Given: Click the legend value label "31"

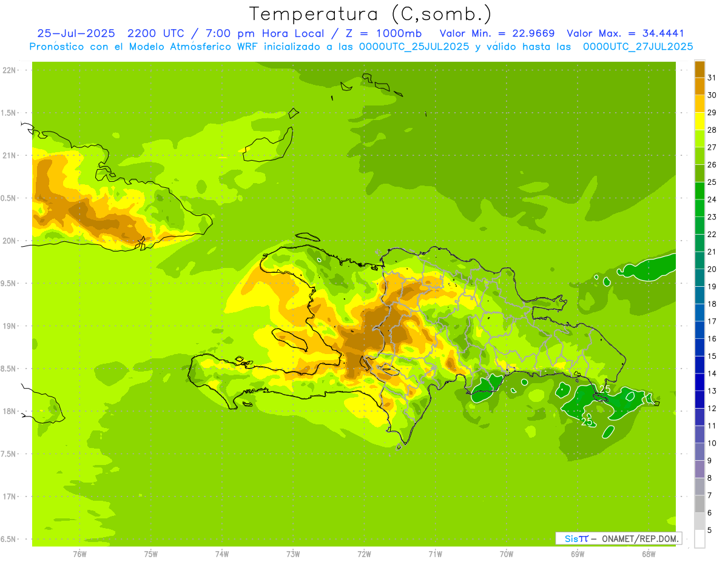Looking at the screenshot, I should (712, 78).
